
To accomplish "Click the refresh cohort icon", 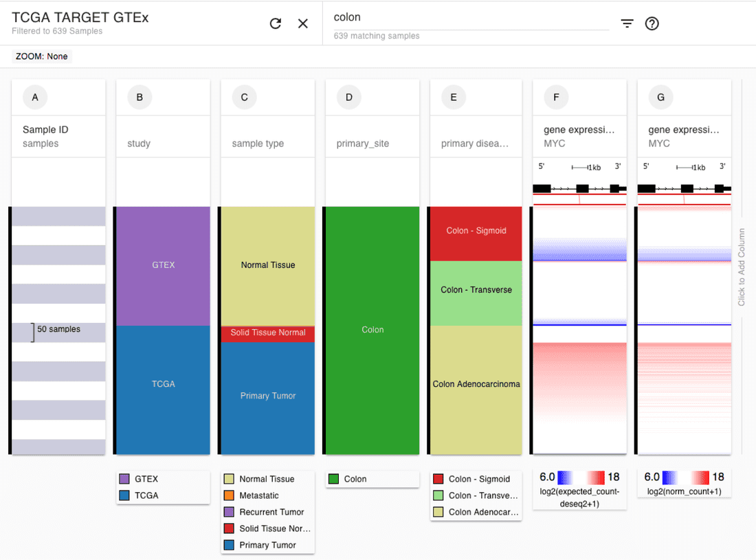I will coord(276,23).
